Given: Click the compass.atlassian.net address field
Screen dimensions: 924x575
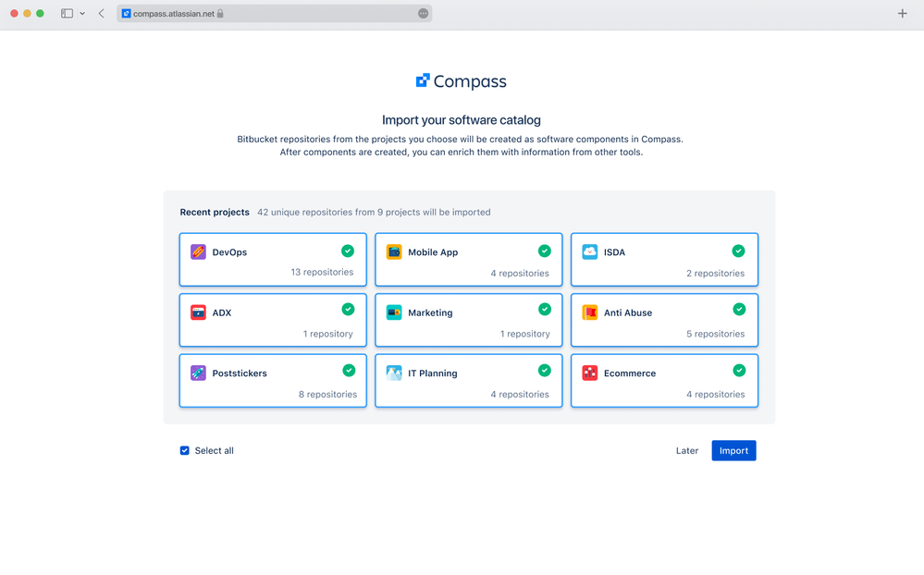Looking at the screenshot, I should 274,14.
